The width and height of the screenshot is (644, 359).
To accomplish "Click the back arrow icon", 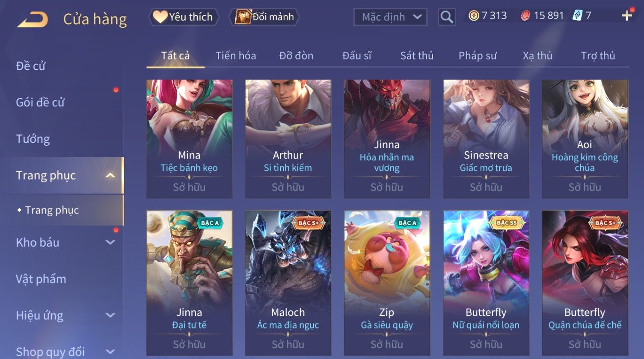I will [33, 19].
